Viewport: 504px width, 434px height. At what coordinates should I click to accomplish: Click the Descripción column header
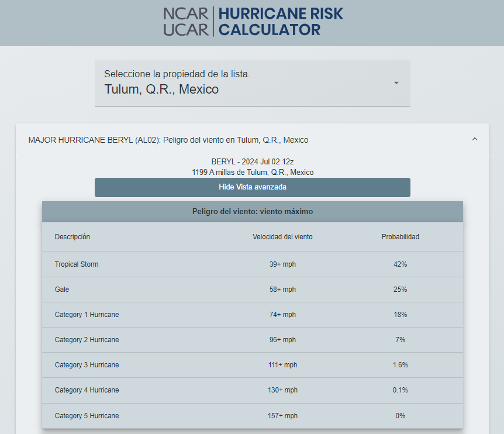click(x=73, y=237)
